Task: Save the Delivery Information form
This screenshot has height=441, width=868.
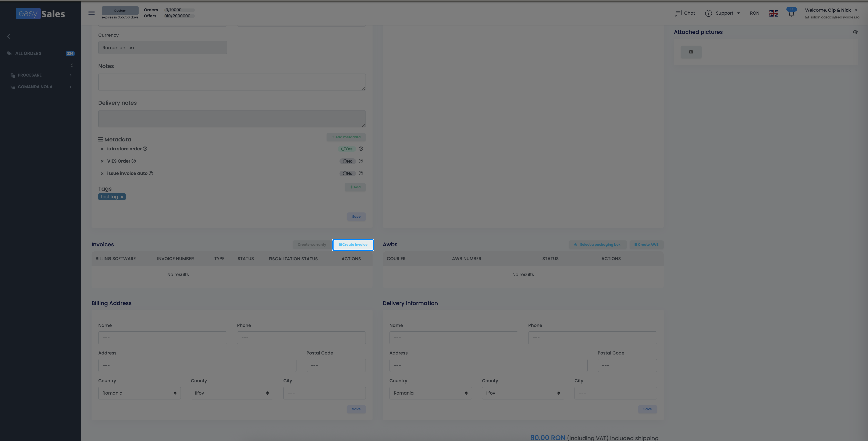Action: [x=647, y=409]
